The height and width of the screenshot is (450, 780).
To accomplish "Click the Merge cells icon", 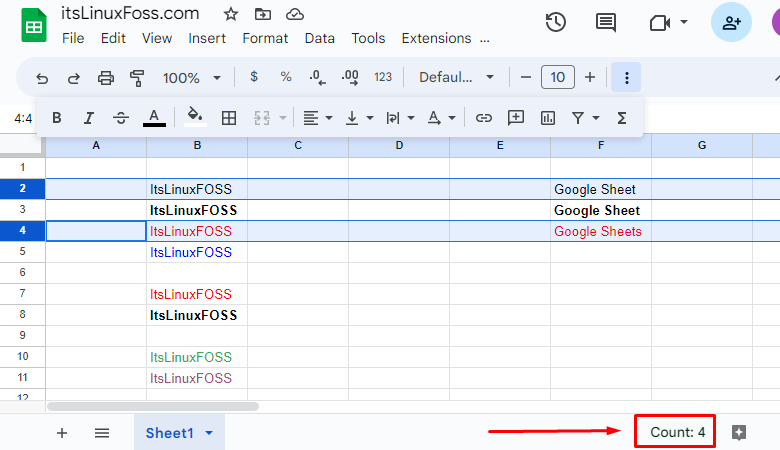I will (x=262, y=118).
